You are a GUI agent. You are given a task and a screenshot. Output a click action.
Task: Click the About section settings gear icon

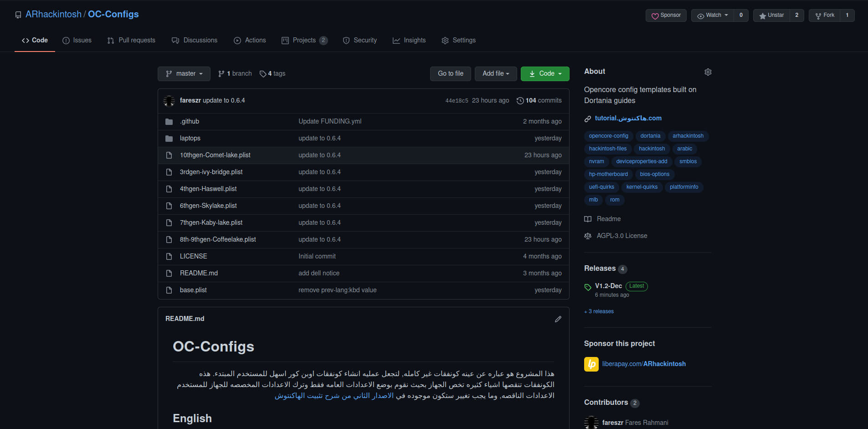pos(708,72)
